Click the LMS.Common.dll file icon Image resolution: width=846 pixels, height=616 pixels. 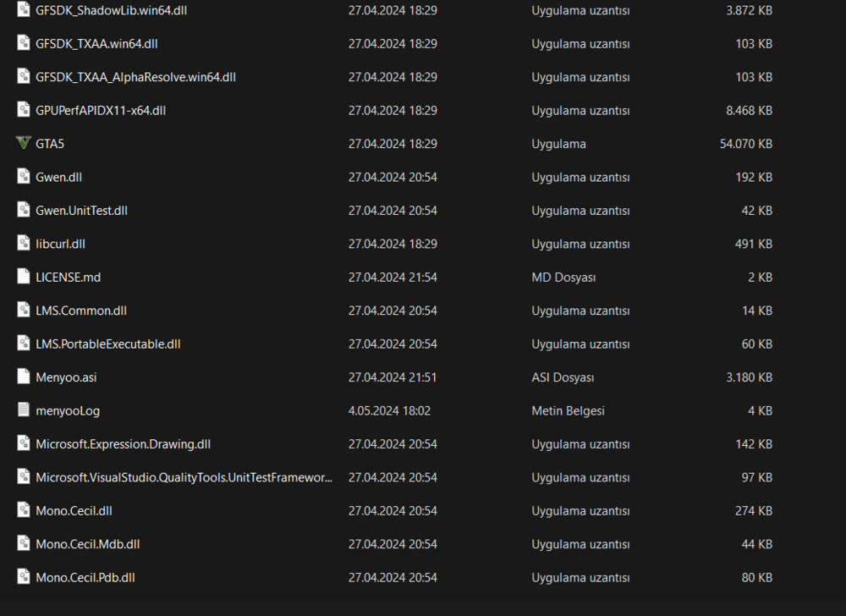[23, 310]
